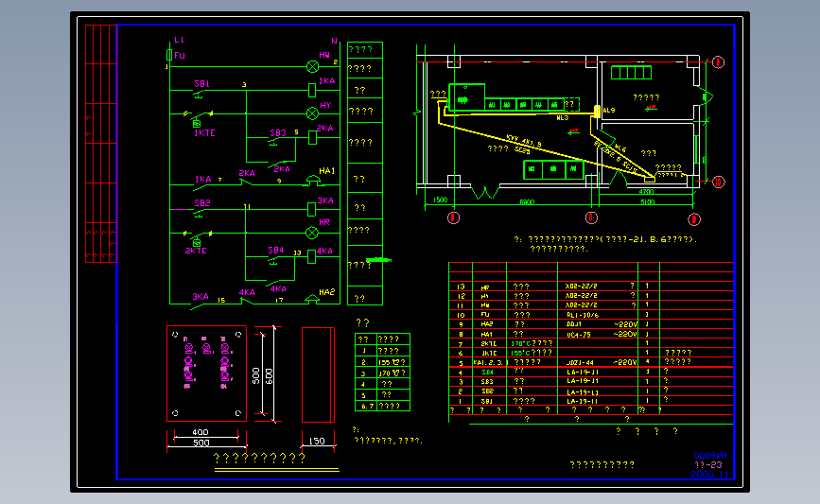Select the 4KA relay coil rectangle
This screenshot has height=504, width=820.
click(x=312, y=256)
